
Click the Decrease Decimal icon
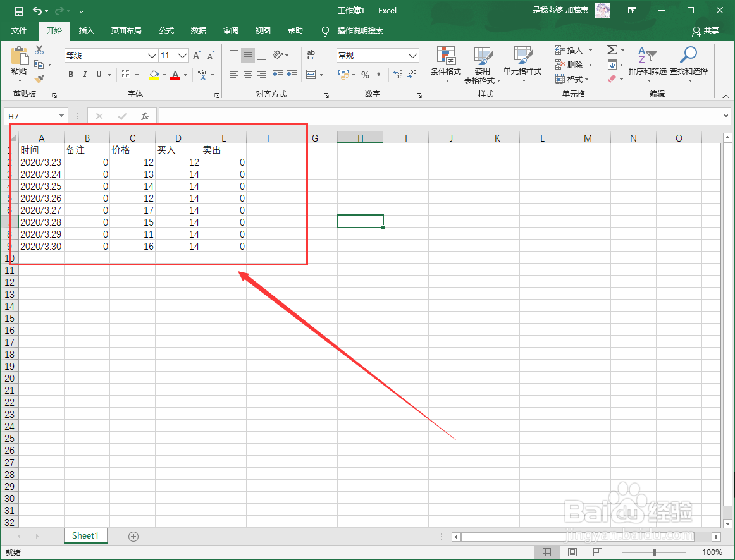(x=412, y=75)
